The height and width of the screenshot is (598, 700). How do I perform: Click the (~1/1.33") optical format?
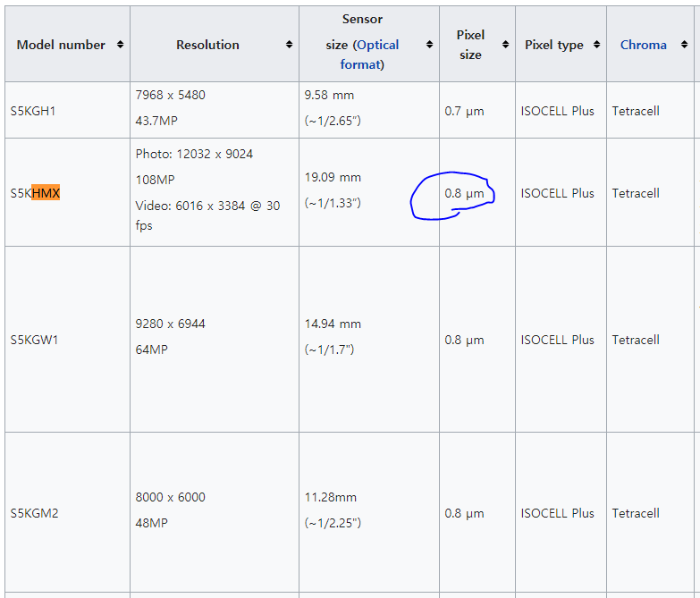point(333,203)
